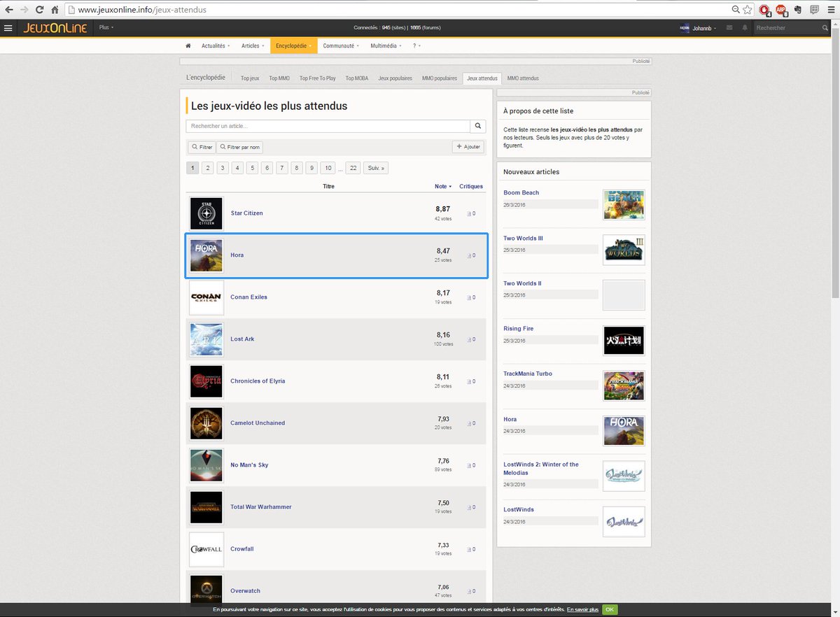Click the Total War Warhammer thumbnail
Screen dimensions: 840x617
click(x=206, y=507)
